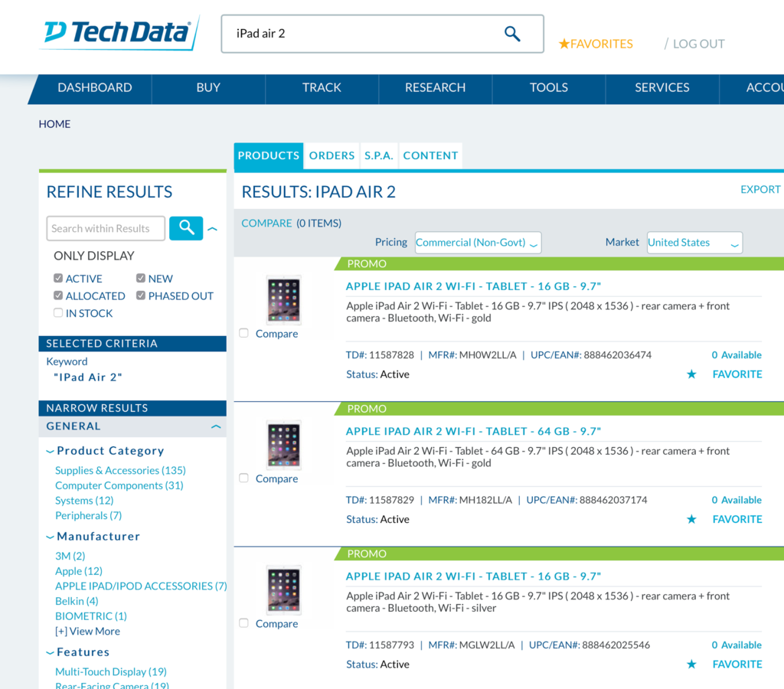
Task: Click favorite star for the 16 GB gold iPad
Action: pos(691,374)
